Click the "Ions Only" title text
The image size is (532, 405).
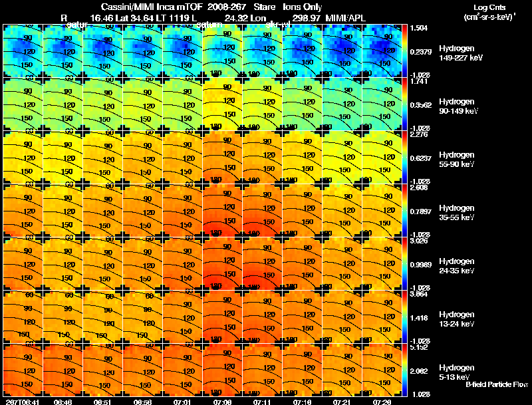303,7
